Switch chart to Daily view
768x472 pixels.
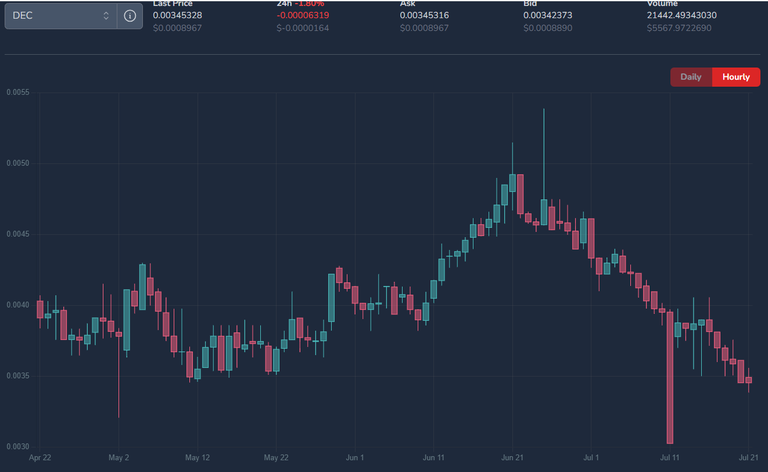691,77
